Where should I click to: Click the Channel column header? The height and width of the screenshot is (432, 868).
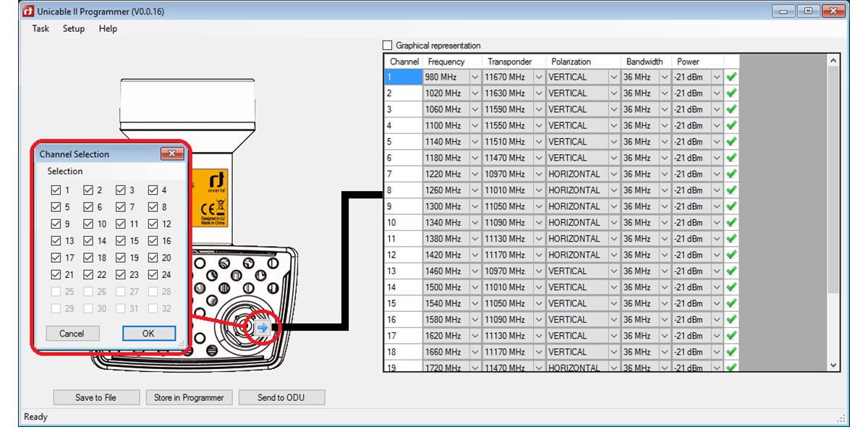[404, 62]
